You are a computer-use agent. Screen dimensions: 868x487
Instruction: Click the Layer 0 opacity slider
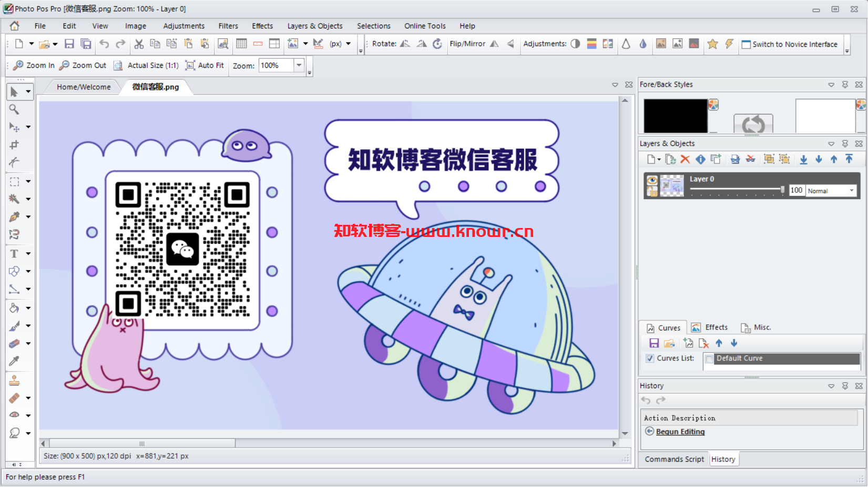[x=738, y=190]
